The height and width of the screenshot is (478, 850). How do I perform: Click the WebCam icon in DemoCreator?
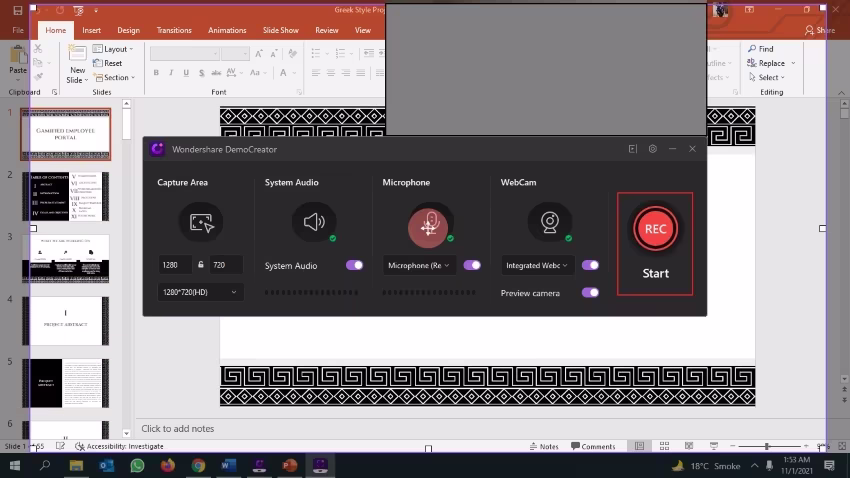pos(550,222)
